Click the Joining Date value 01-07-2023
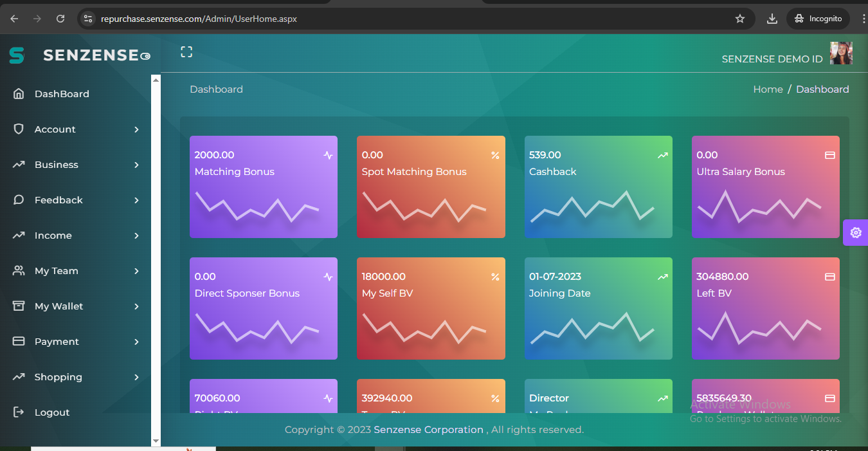Viewport: 868px width, 451px height. [555, 277]
